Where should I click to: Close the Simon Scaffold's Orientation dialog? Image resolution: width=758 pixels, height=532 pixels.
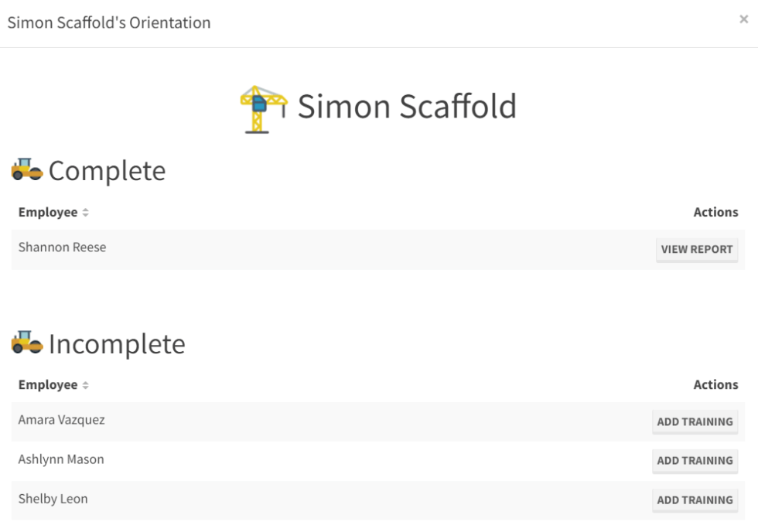point(743,20)
